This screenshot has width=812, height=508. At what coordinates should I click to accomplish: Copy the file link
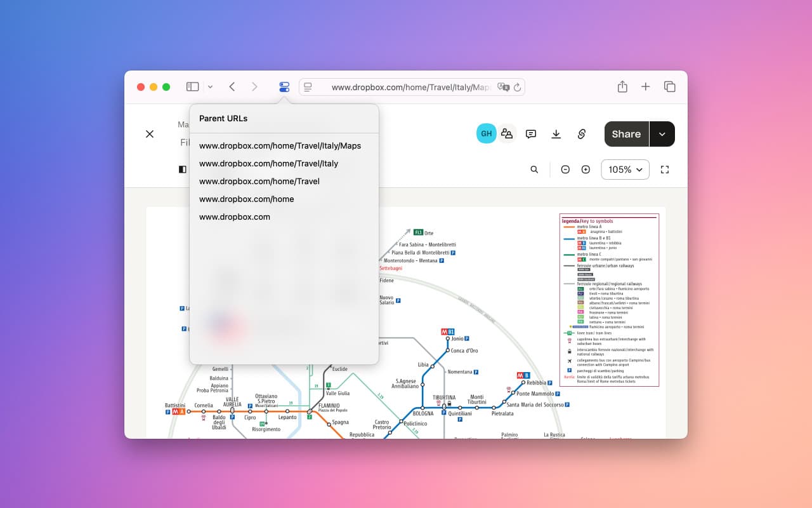pos(582,134)
